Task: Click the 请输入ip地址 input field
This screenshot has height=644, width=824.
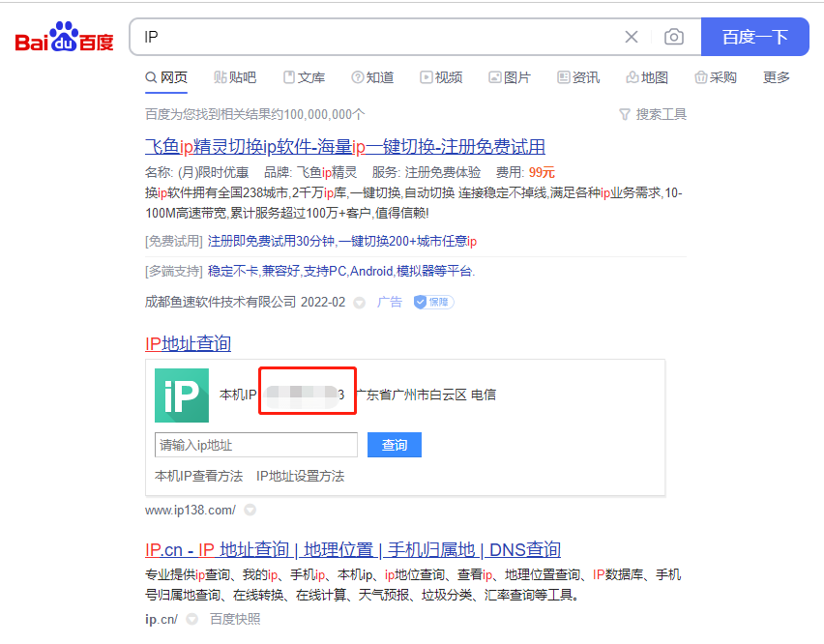Action: point(256,445)
